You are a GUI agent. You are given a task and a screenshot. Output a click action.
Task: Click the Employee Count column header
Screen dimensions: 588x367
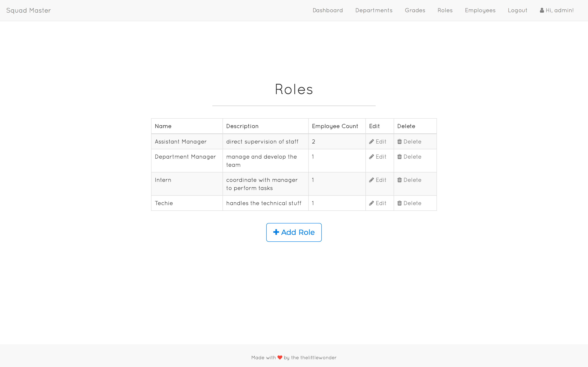click(335, 126)
